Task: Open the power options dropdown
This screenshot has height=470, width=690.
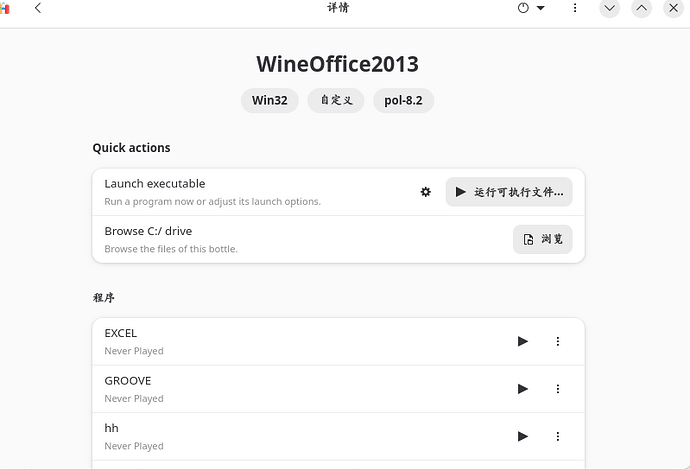Action: click(x=530, y=8)
